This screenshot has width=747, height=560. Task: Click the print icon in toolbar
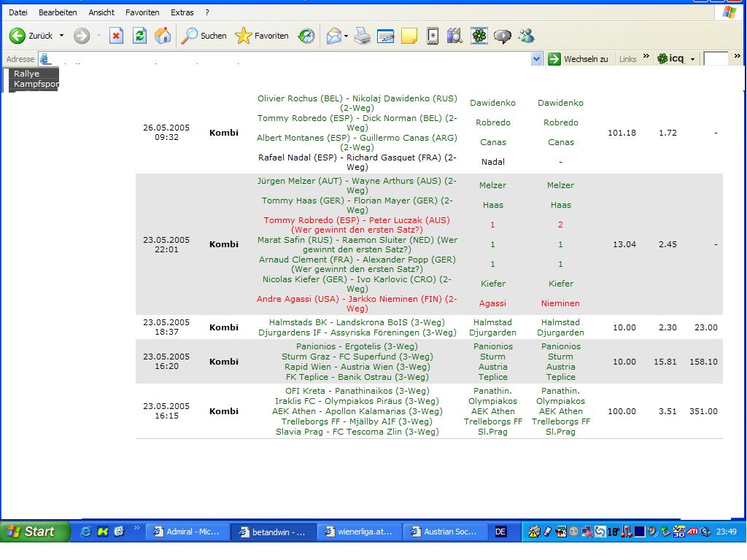coord(363,36)
